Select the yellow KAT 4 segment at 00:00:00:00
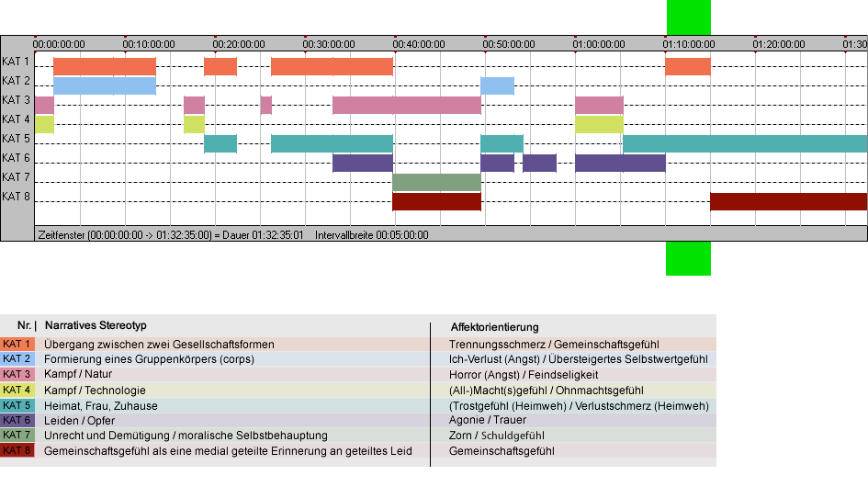 [x=44, y=124]
